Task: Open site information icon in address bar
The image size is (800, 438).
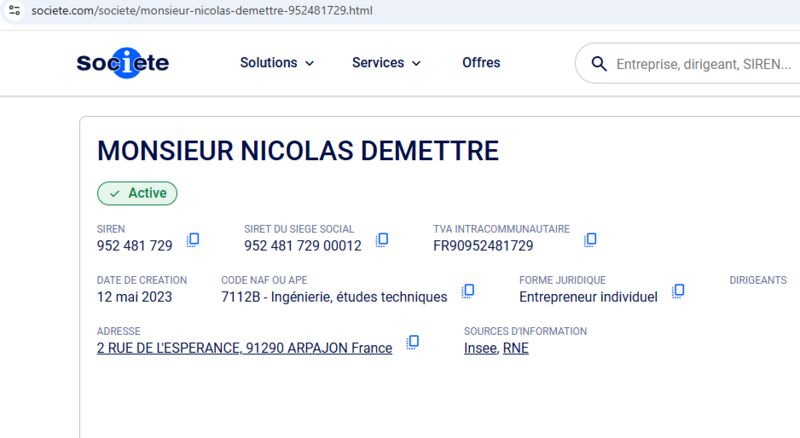Action: pos(14,10)
